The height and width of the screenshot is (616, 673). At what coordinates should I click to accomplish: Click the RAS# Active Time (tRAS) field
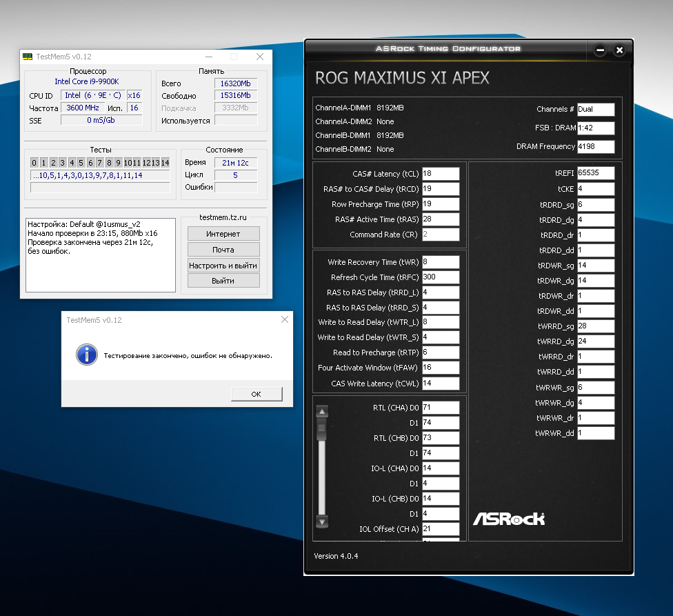click(x=441, y=219)
